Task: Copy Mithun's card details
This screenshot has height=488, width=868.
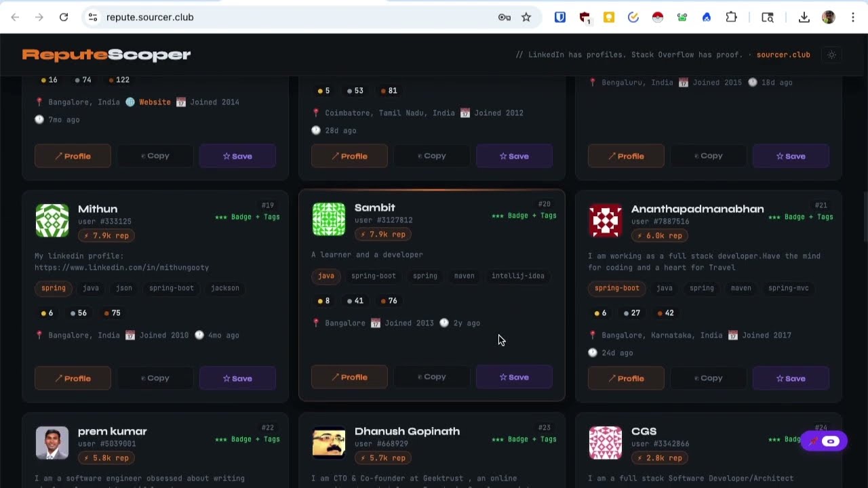Action: [155, 378]
